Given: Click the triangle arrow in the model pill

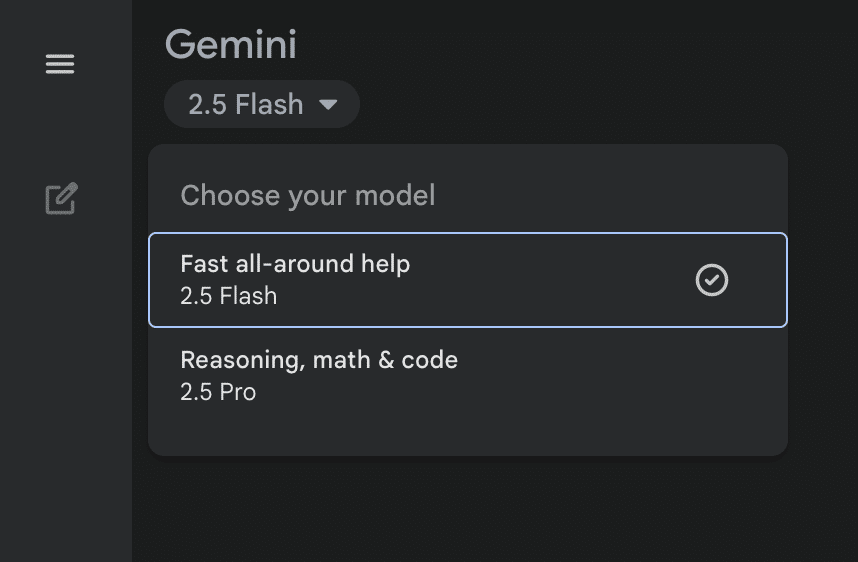Looking at the screenshot, I should (327, 104).
